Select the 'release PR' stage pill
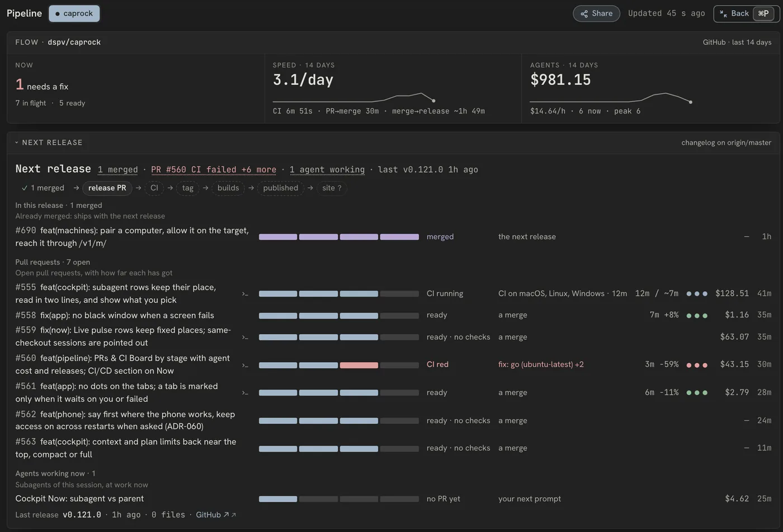Screen dimensions: 783x532 click(107, 188)
